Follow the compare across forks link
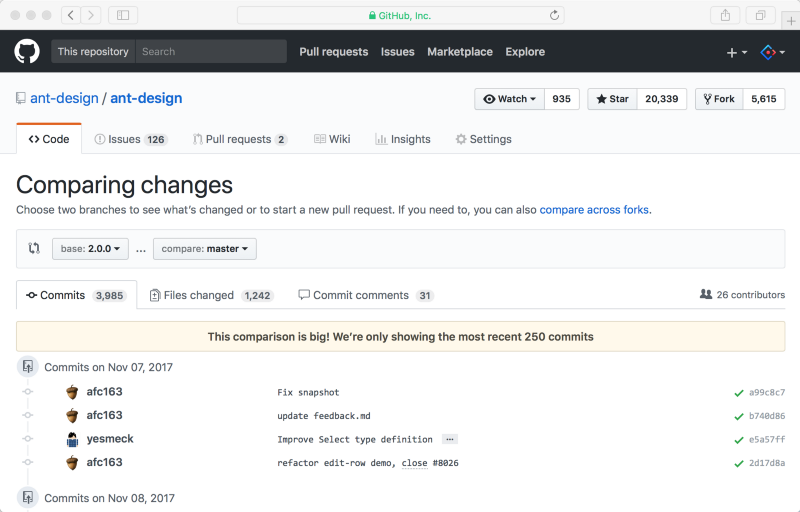This screenshot has height=512, width=800. pyautogui.click(x=594, y=210)
